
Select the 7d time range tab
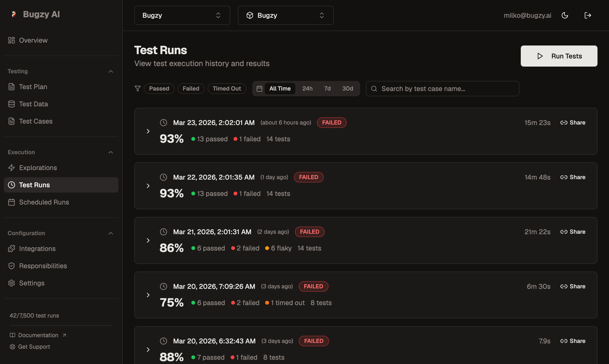(327, 89)
